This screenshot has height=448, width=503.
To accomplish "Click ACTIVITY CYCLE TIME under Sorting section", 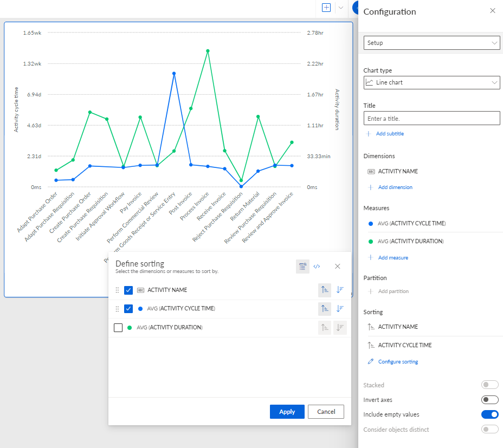I will pyautogui.click(x=405, y=345).
